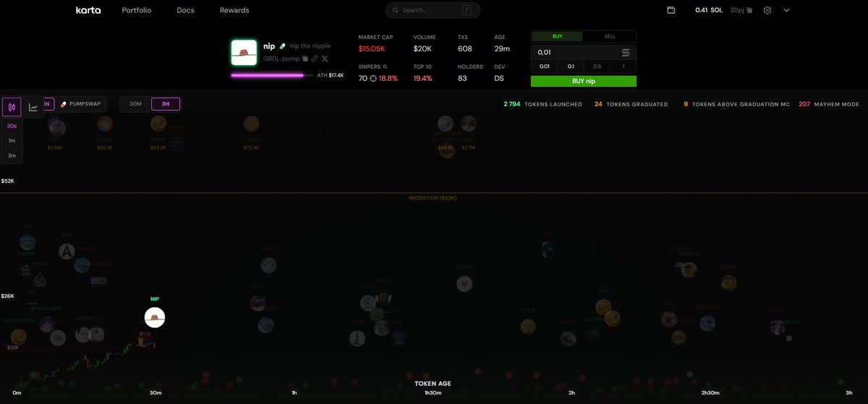The image size is (868, 404).
Task: Click the 2 794 tokens launched stat
Action: click(542, 104)
